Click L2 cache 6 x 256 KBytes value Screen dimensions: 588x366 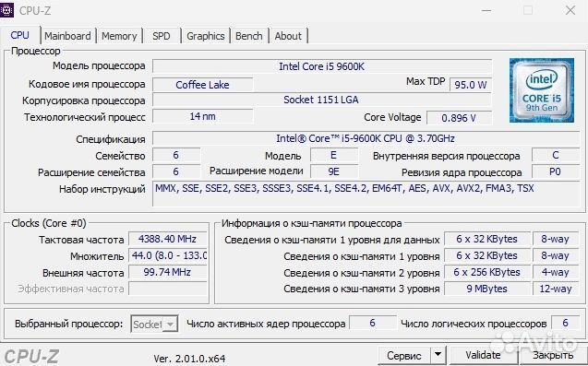(487, 272)
